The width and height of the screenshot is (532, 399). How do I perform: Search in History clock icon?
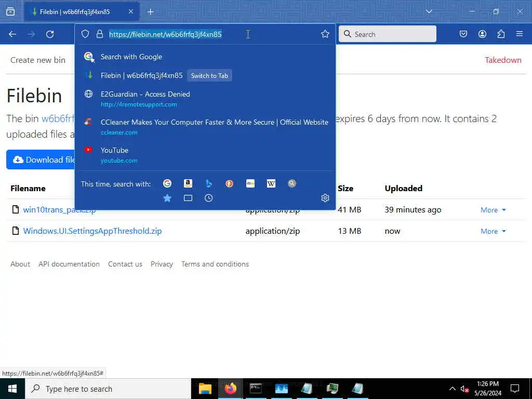point(209,198)
